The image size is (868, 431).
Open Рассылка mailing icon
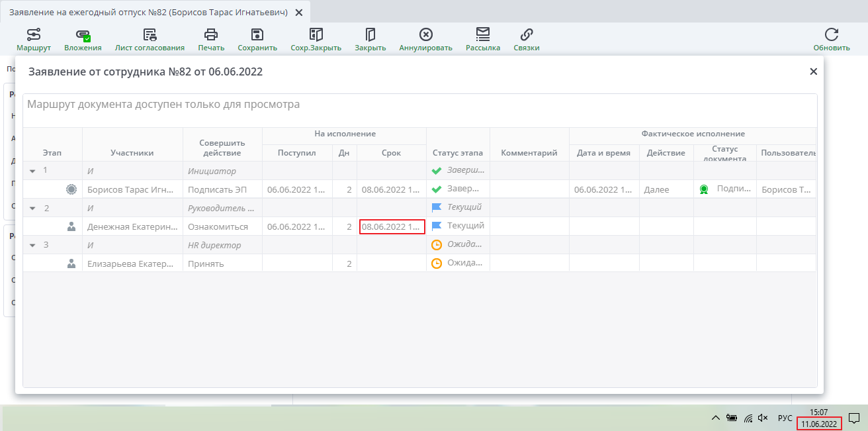pos(483,39)
